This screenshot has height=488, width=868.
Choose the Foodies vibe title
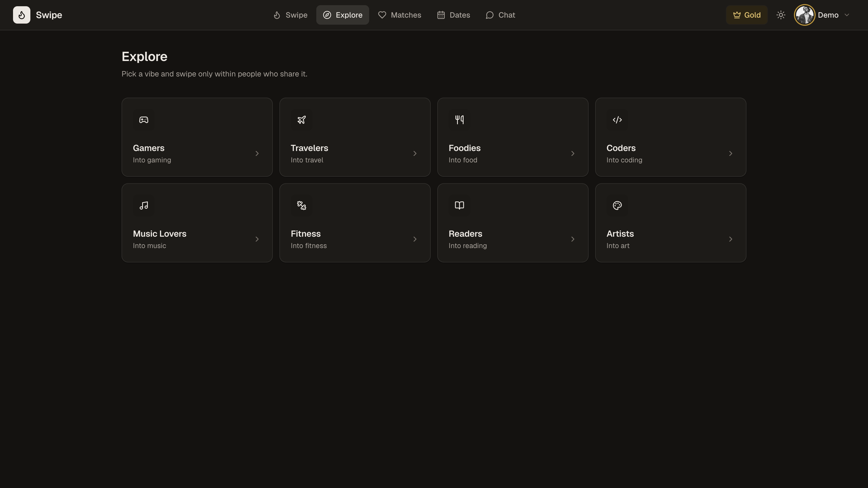pyautogui.click(x=464, y=148)
